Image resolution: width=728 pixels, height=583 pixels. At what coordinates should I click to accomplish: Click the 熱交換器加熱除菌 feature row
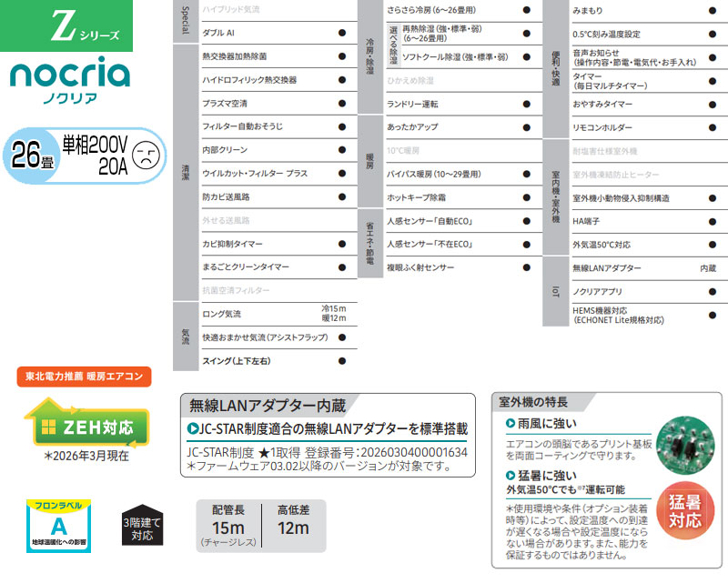pyautogui.click(x=279, y=56)
